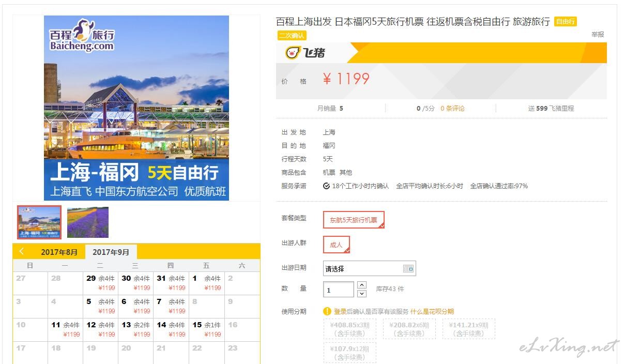Choose the ¥107.9x12期 installment option

tap(349, 353)
